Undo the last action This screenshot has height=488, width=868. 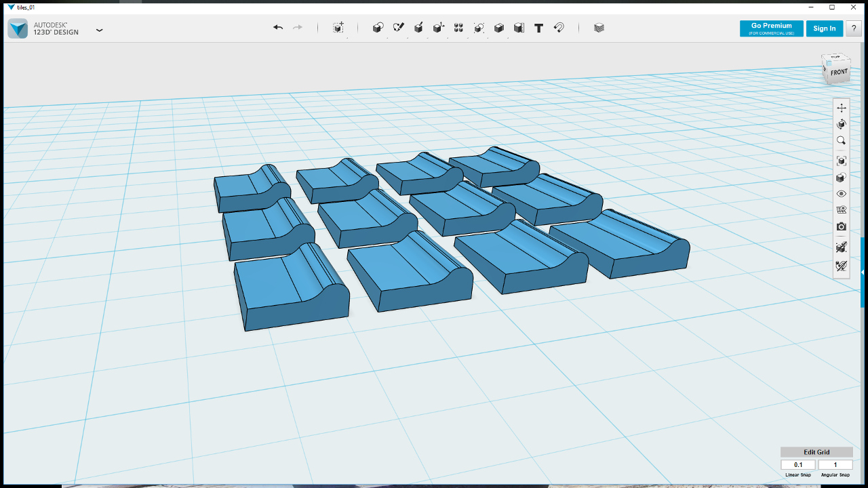click(x=278, y=28)
